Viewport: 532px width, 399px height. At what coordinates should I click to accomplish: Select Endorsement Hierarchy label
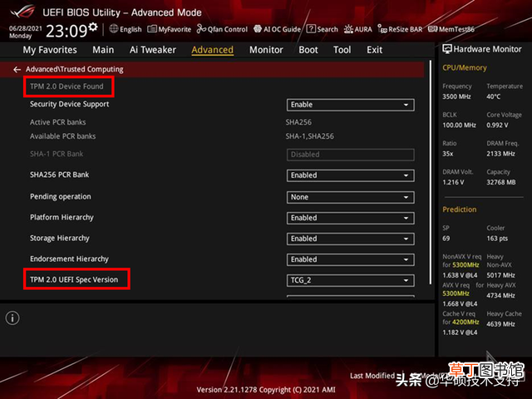69,259
